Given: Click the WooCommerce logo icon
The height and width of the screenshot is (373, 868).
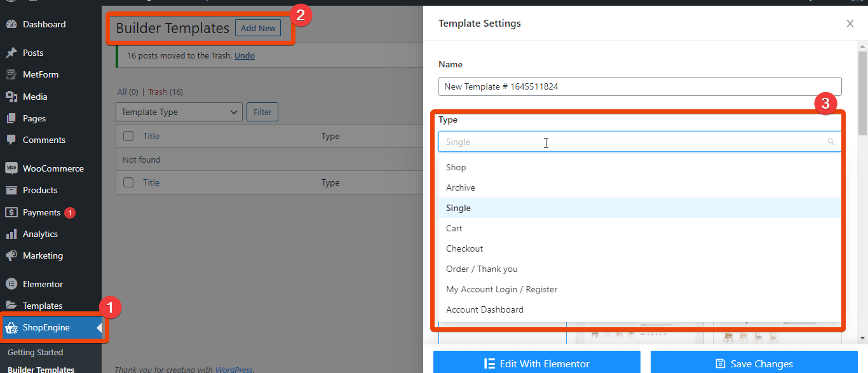Looking at the screenshot, I should [x=11, y=168].
